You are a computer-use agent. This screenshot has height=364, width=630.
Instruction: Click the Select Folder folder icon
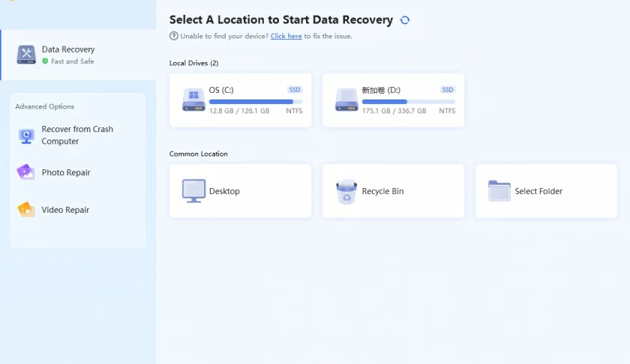click(499, 191)
